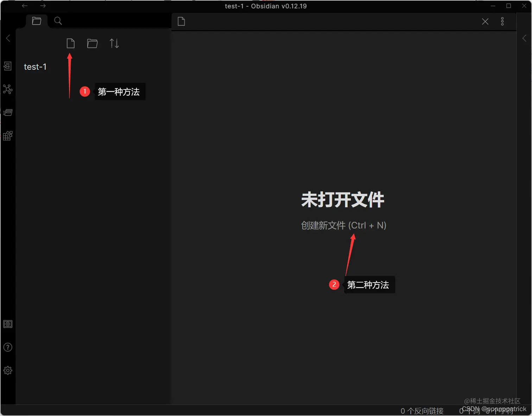This screenshot has width=532, height=416.
Task: Switch to the Search tab
Action: 58,21
